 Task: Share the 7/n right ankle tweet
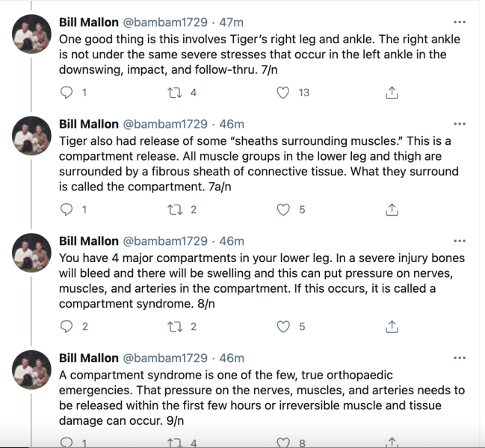(x=391, y=93)
